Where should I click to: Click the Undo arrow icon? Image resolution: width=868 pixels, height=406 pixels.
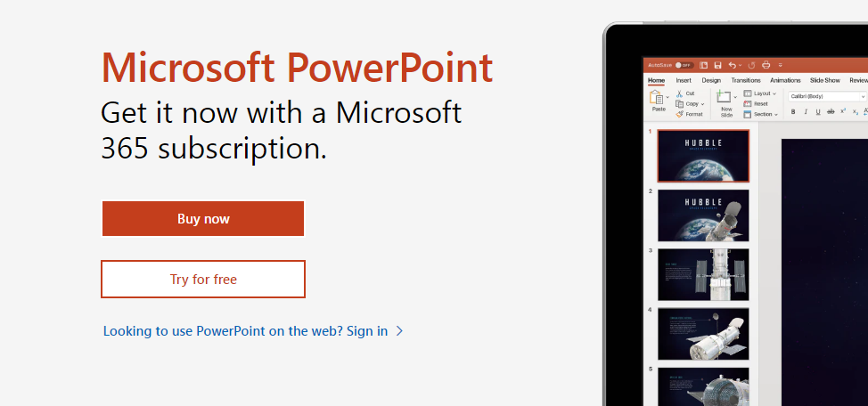coord(732,65)
